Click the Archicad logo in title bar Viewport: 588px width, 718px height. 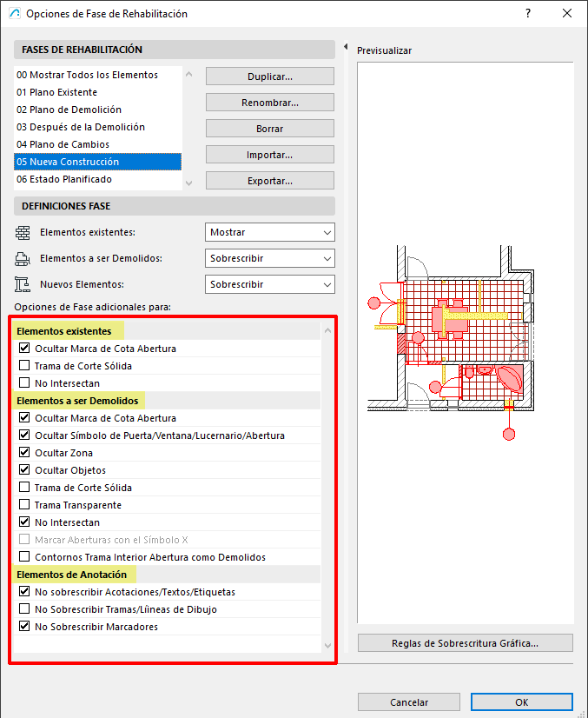pos(15,14)
